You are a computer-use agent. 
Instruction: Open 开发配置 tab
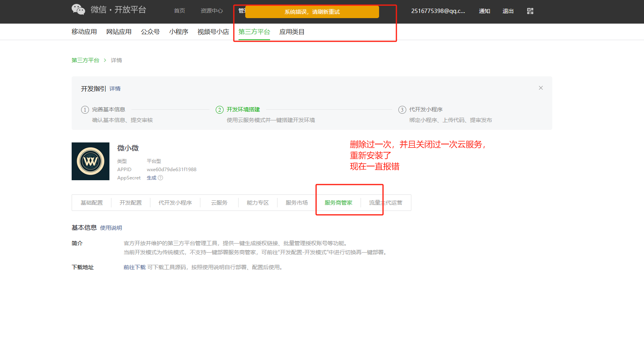(131, 203)
